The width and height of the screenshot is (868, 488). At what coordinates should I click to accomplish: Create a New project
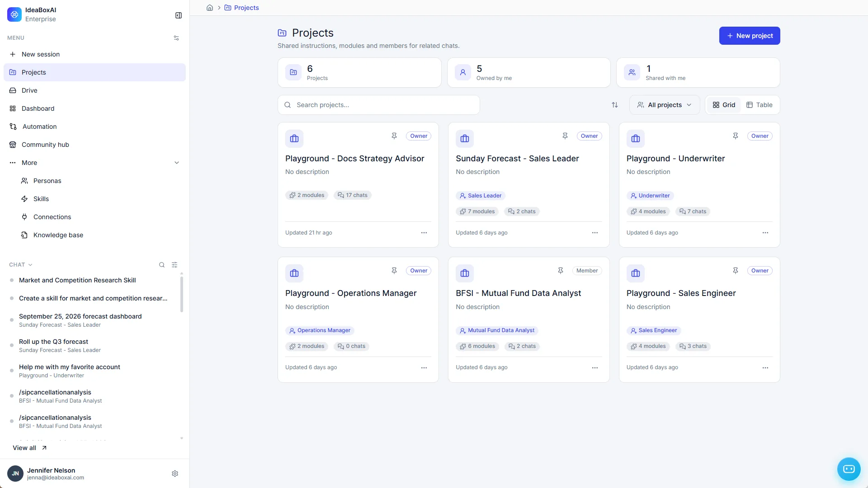[750, 36]
